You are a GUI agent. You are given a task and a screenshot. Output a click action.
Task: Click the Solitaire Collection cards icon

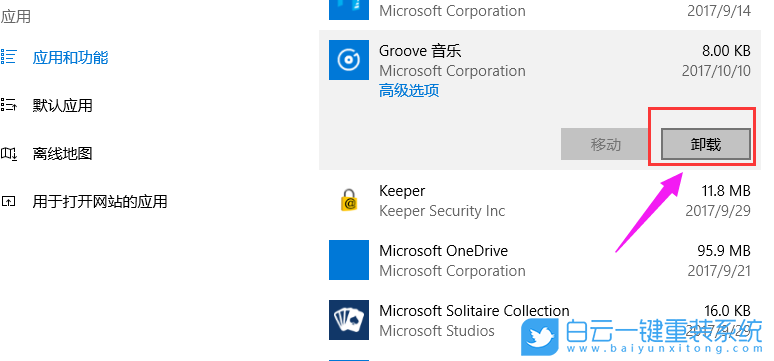(x=348, y=320)
